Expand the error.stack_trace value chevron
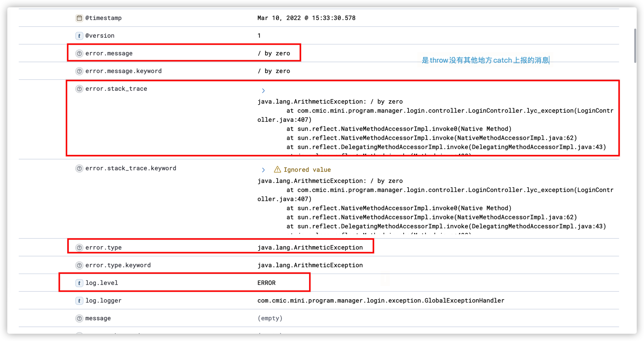The width and height of the screenshot is (644, 341). (x=263, y=91)
